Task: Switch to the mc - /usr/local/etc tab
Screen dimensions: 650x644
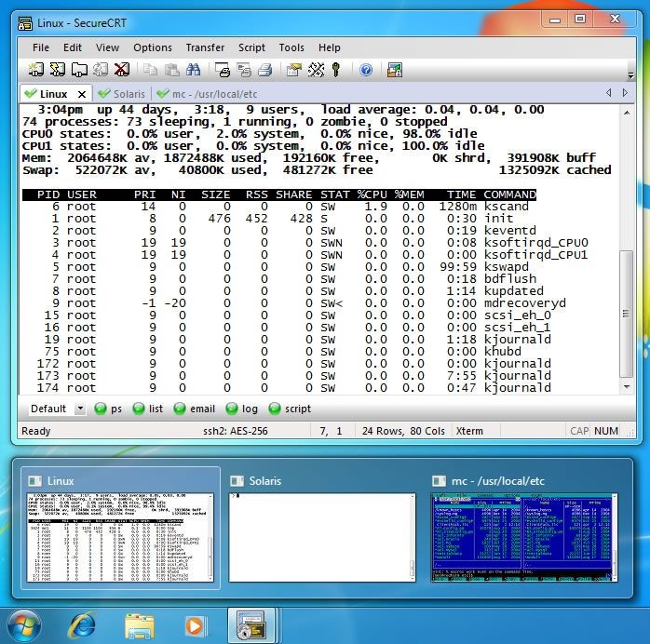Action: [x=208, y=94]
